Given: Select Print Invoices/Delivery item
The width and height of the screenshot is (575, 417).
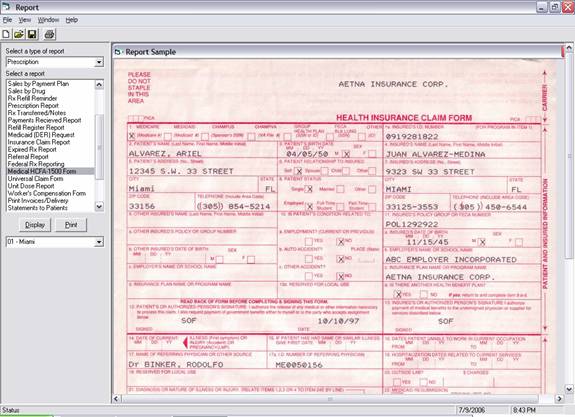Looking at the screenshot, I should pos(38,201).
